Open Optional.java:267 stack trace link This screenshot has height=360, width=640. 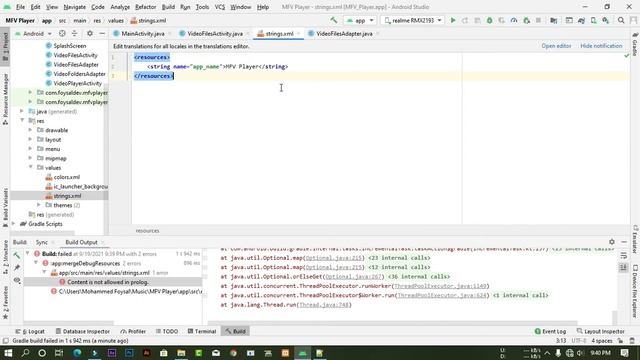pos(353,276)
